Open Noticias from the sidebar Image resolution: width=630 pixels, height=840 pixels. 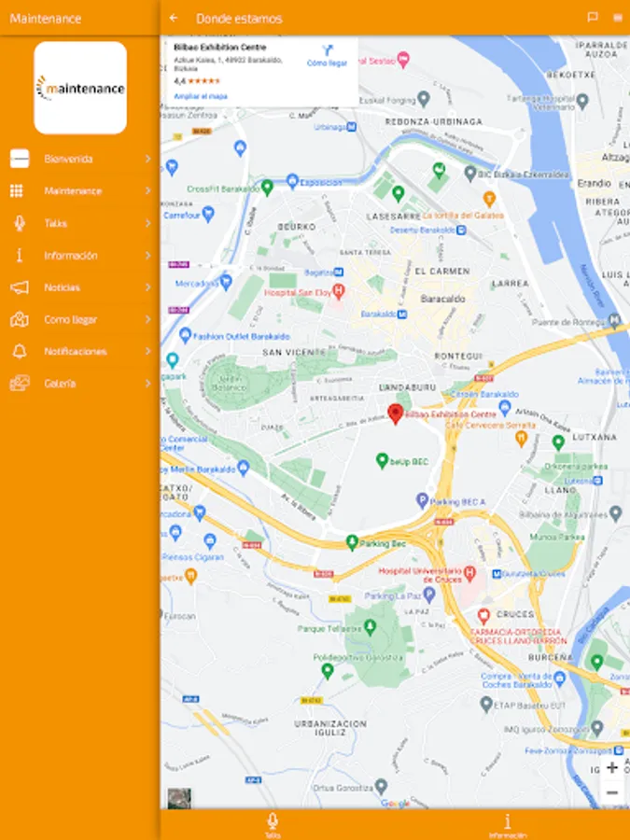[x=80, y=287]
